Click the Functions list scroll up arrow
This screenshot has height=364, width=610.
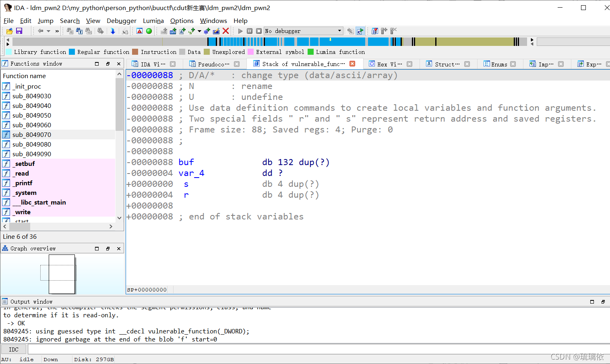pos(119,74)
